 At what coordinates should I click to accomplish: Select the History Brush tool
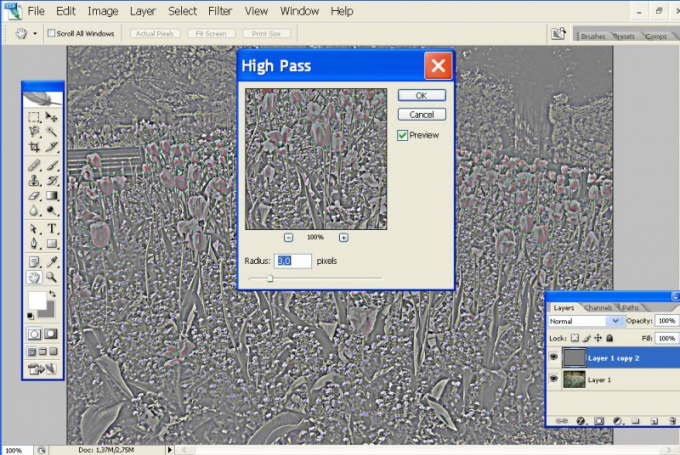point(52,180)
